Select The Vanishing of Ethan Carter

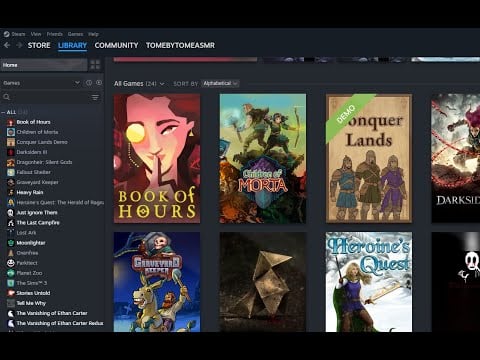click(52, 313)
